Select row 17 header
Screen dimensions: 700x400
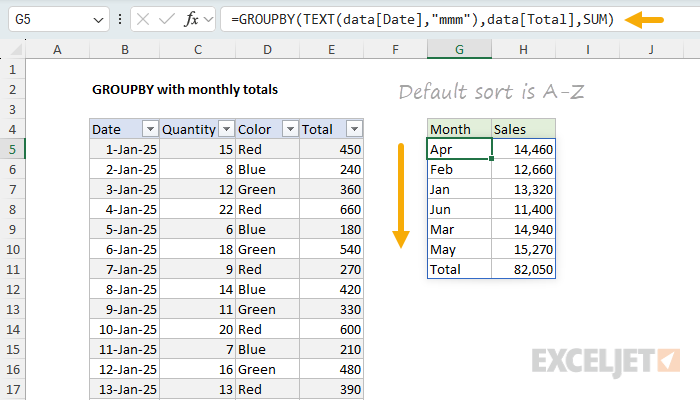click(x=12, y=389)
